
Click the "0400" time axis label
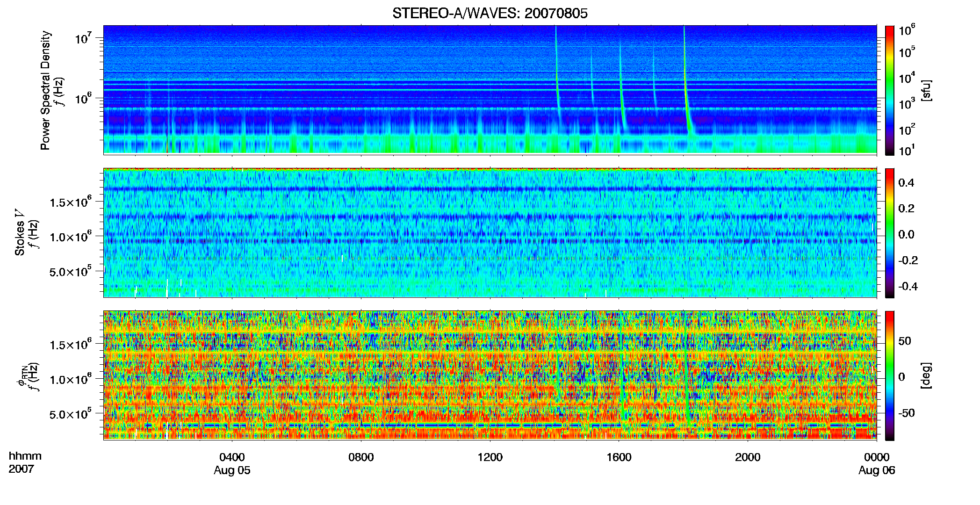tap(232, 457)
